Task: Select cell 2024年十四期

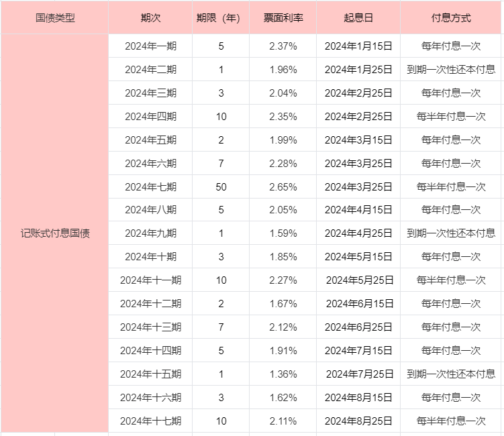Action: pos(150,350)
